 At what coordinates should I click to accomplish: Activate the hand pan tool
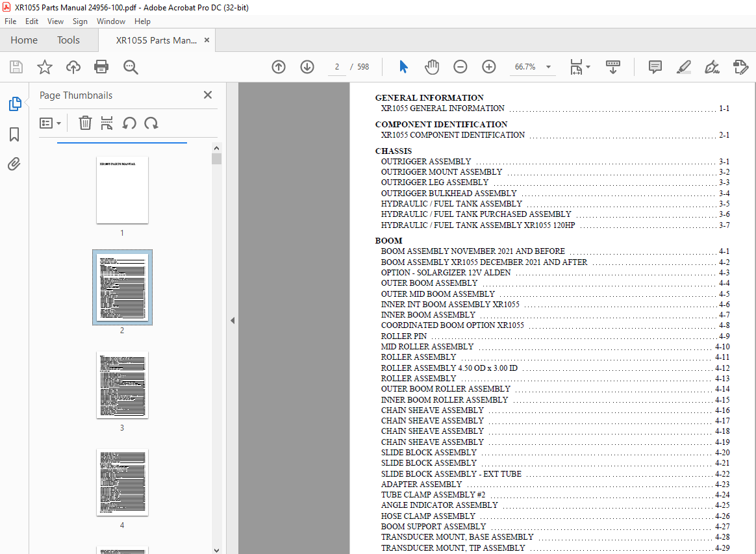(432, 67)
